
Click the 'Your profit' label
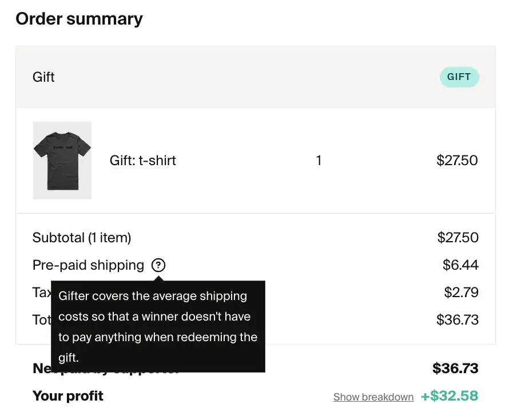(68, 395)
